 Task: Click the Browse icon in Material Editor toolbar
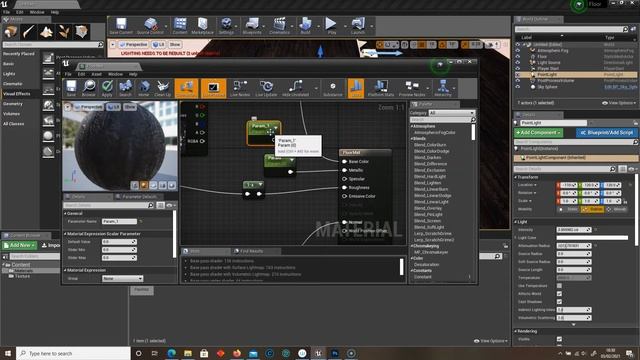(89, 88)
